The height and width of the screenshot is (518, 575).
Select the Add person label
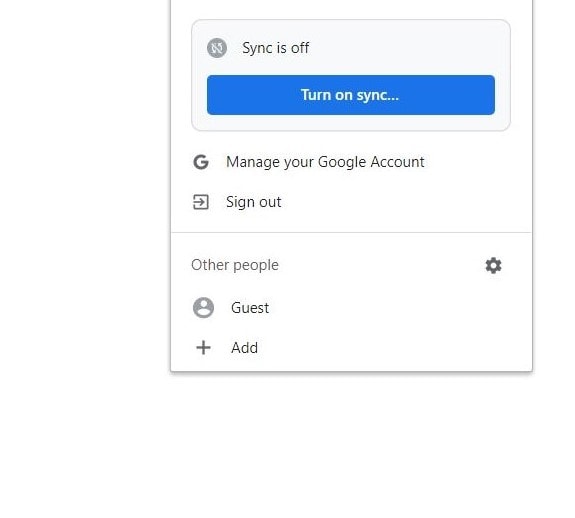(244, 348)
